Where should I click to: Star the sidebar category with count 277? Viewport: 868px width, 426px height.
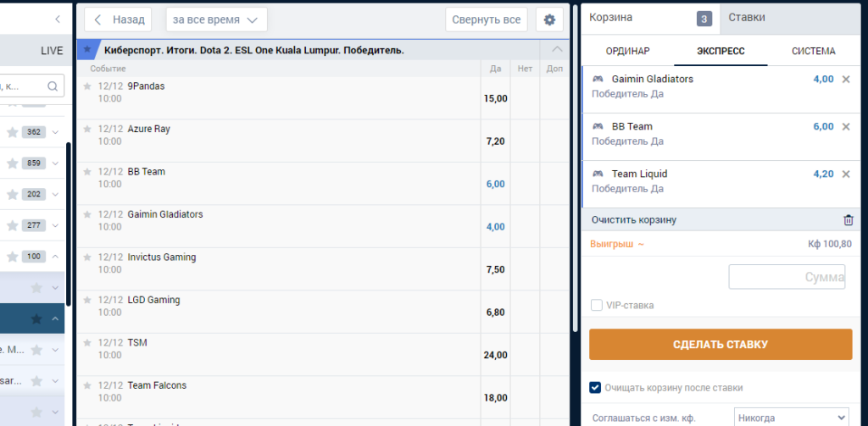click(12, 225)
